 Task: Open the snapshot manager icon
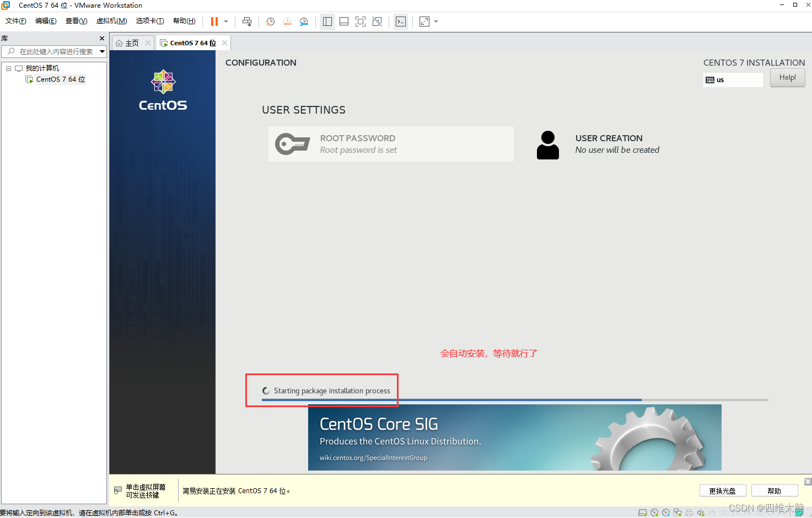[x=304, y=22]
